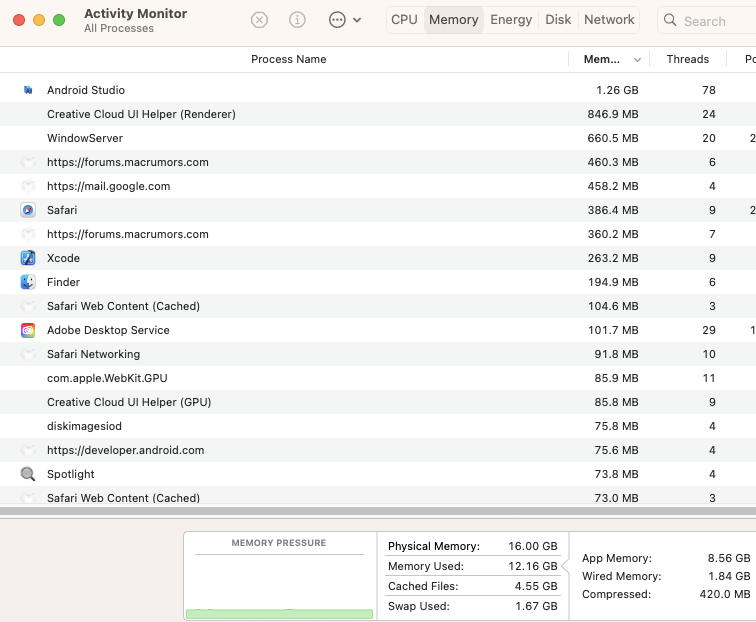Viewport: 756px width, 622px height.
Task: Click the shield icon beside Safari Networking
Action: (28, 354)
